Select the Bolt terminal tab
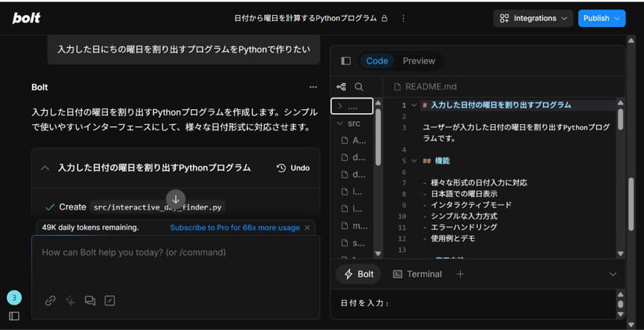The width and height of the screenshot is (644, 330). click(x=358, y=274)
